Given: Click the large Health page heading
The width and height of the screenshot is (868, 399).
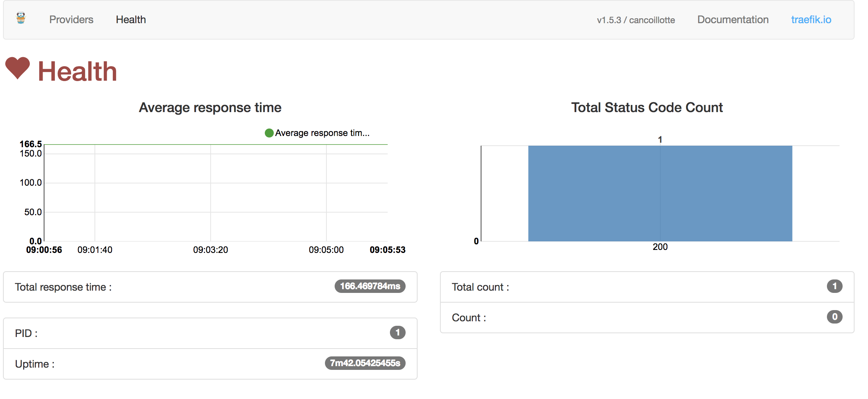Looking at the screenshot, I should (77, 71).
